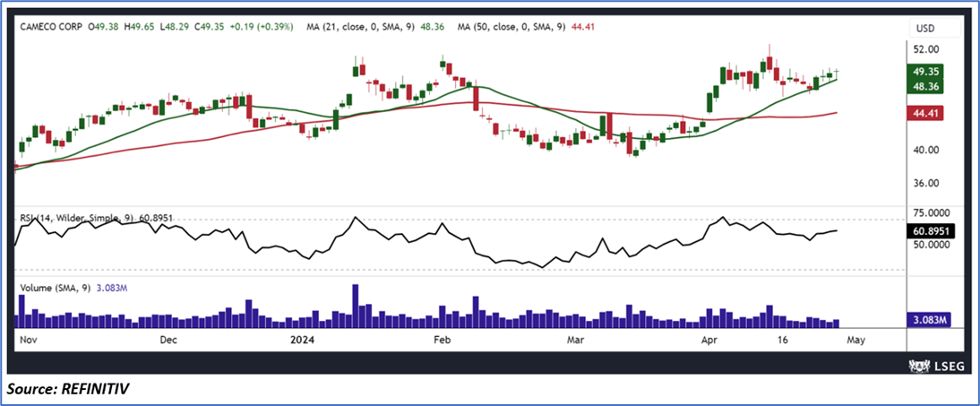Click the 3.083M volume value tag
This screenshot has height=406, width=980.
929,320
